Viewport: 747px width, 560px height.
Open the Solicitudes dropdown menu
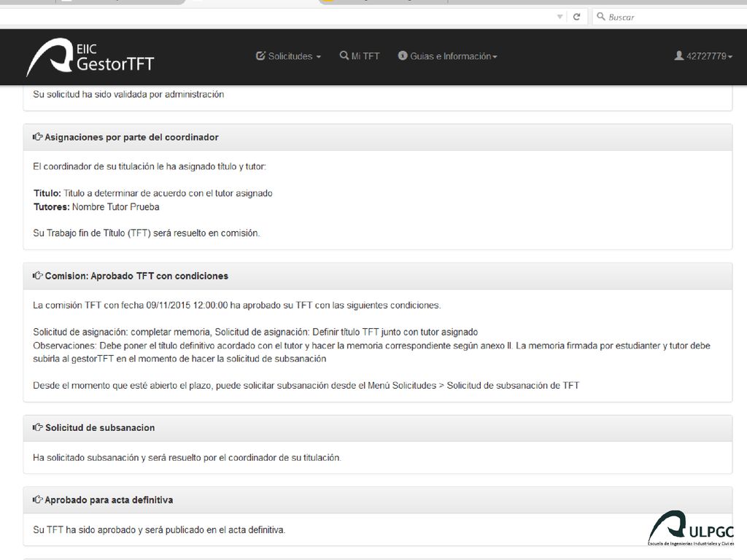(x=289, y=56)
